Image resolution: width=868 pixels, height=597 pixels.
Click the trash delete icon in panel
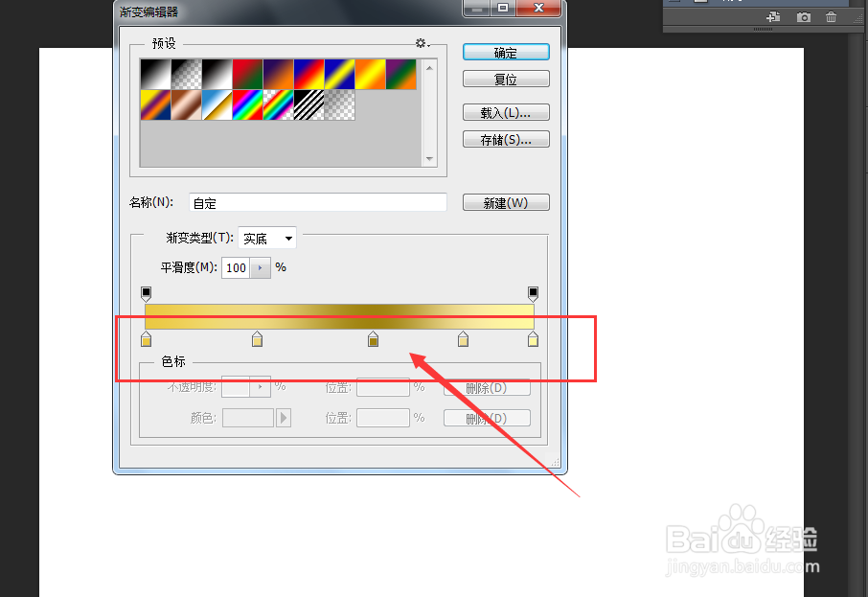pos(831,17)
